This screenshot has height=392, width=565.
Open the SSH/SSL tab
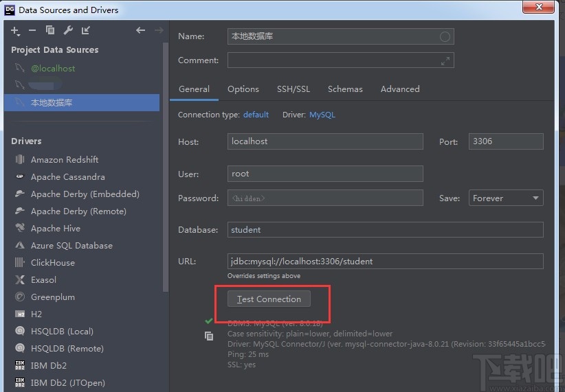[x=293, y=89]
